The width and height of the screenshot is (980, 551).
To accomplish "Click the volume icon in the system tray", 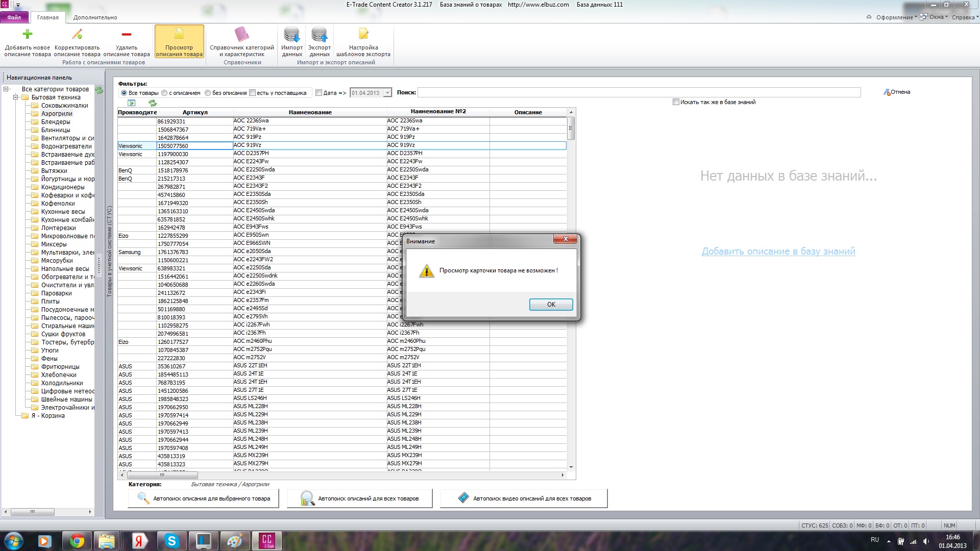I will [x=926, y=541].
